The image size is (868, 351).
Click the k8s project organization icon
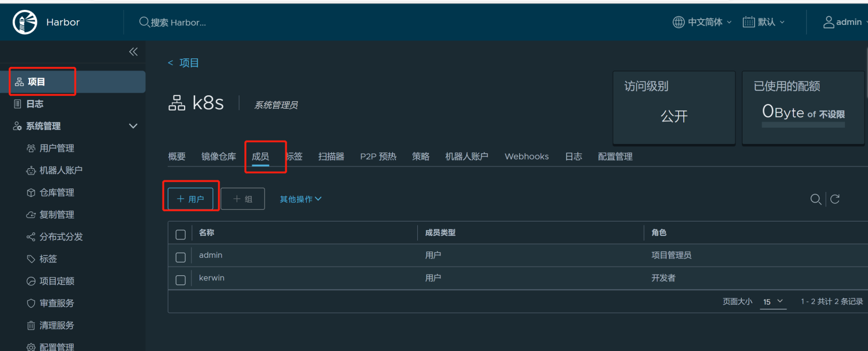point(176,104)
